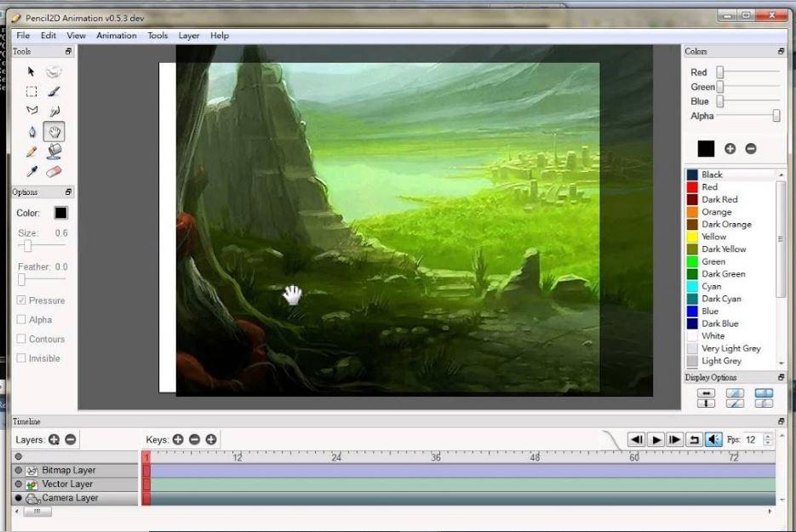This screenshot has height=532, width=796.
Task: Open the Animation menu
Action: [x=117, y=36]
